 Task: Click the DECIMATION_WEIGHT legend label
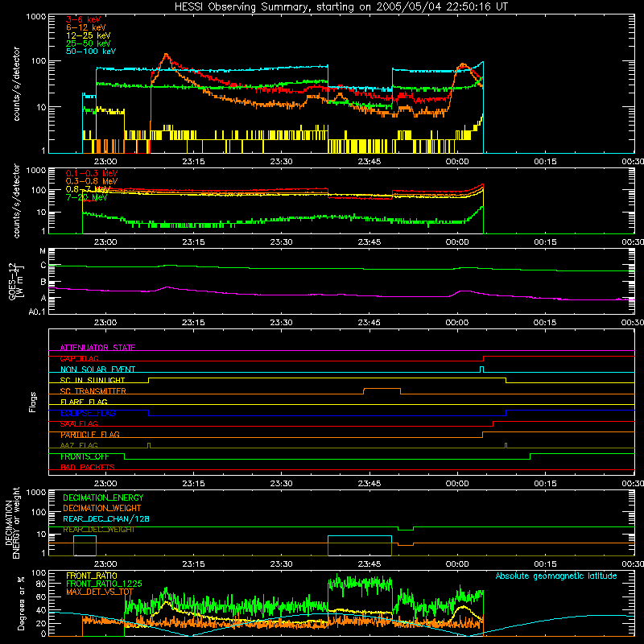(x=102, y=509)
